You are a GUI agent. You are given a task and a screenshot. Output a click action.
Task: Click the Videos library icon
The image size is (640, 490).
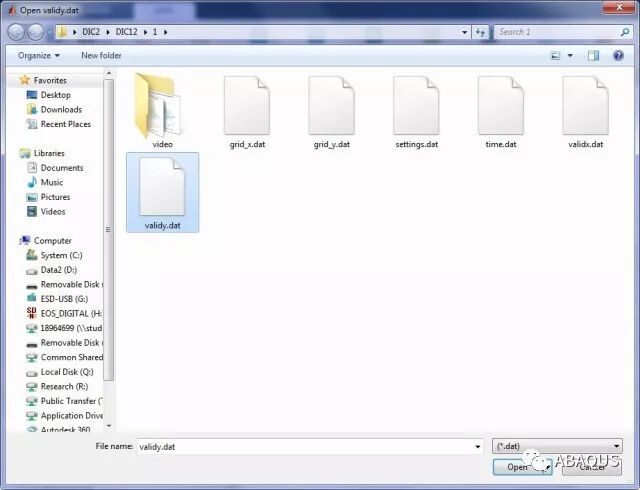pos(31,212)
